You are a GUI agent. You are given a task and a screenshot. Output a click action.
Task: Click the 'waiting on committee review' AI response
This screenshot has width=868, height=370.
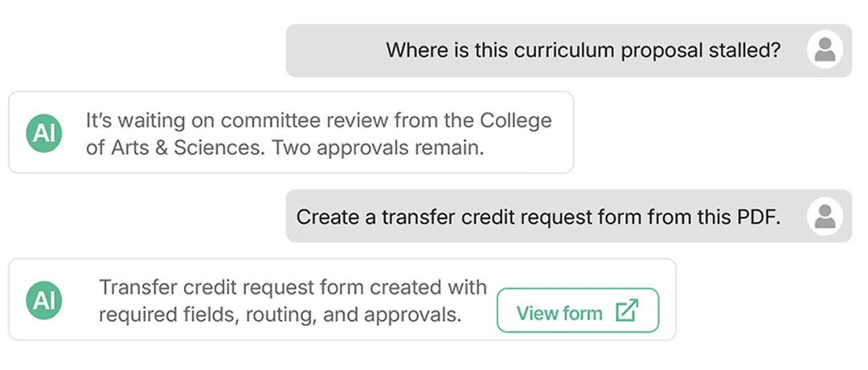click(319, 134)
